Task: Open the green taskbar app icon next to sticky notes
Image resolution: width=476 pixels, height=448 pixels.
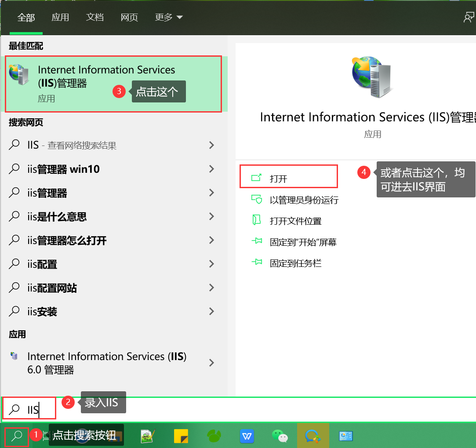Action: coord(214,437)
